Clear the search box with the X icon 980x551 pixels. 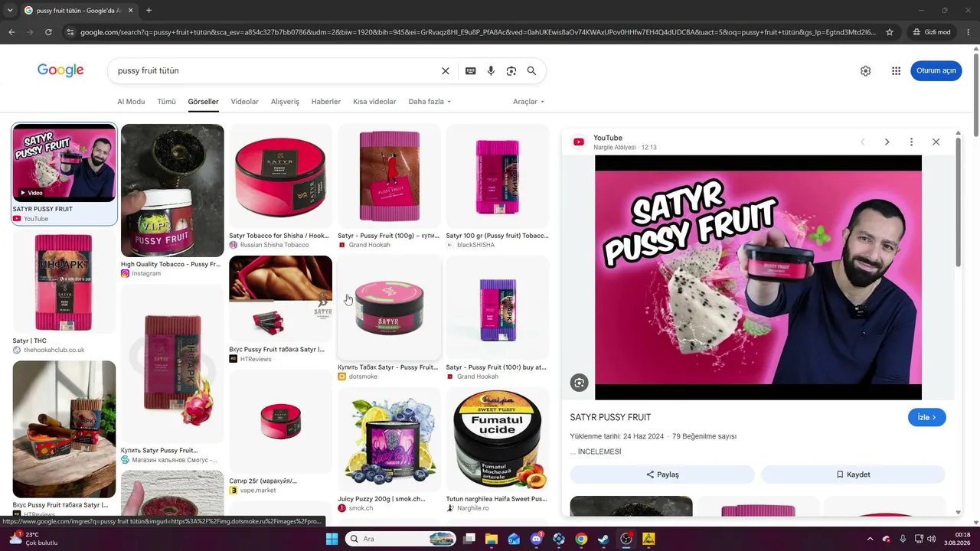pyautogui.click(x=446, y=70)
